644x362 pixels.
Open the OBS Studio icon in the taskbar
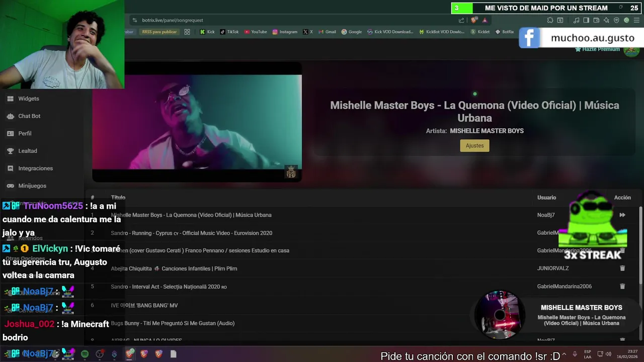(x=100, y=354)
